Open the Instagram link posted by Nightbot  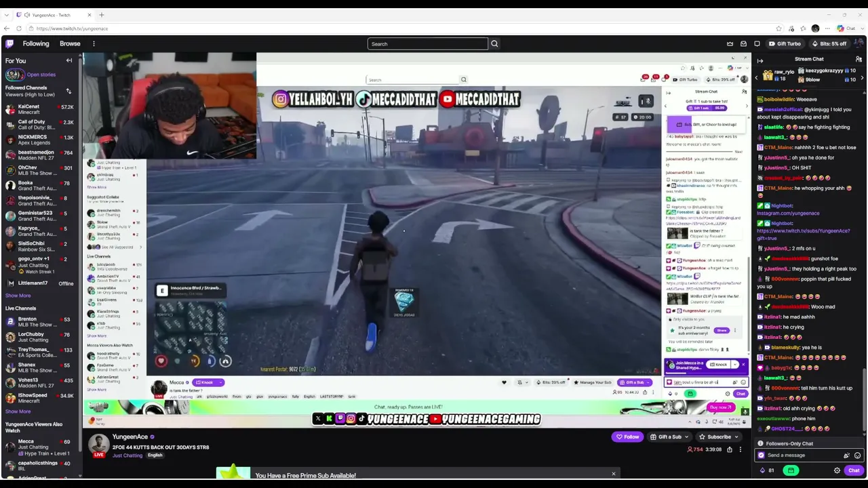pos(788,213)
